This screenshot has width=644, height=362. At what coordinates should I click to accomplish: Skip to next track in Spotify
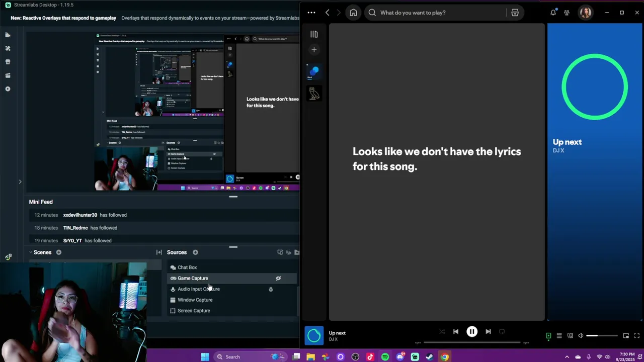(488, 332)
